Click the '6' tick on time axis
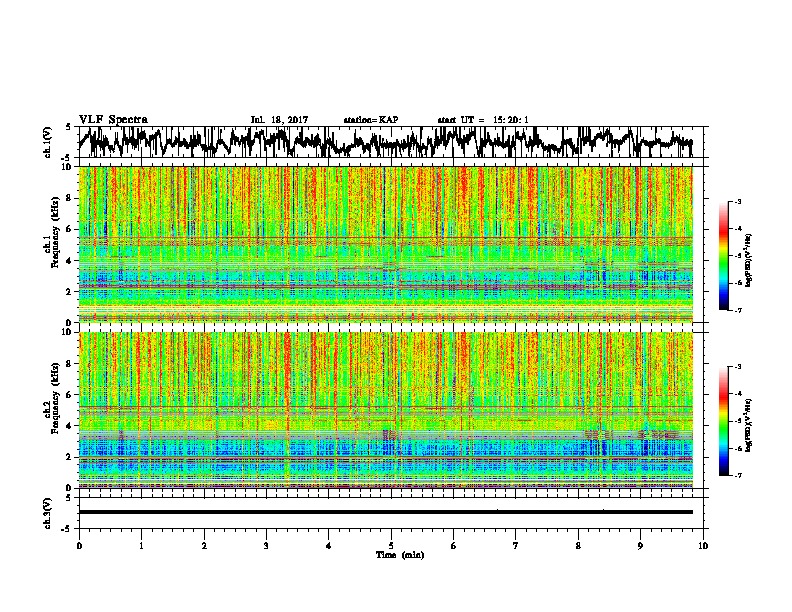This screenshot has height=612, width=792. pos(454,546)
